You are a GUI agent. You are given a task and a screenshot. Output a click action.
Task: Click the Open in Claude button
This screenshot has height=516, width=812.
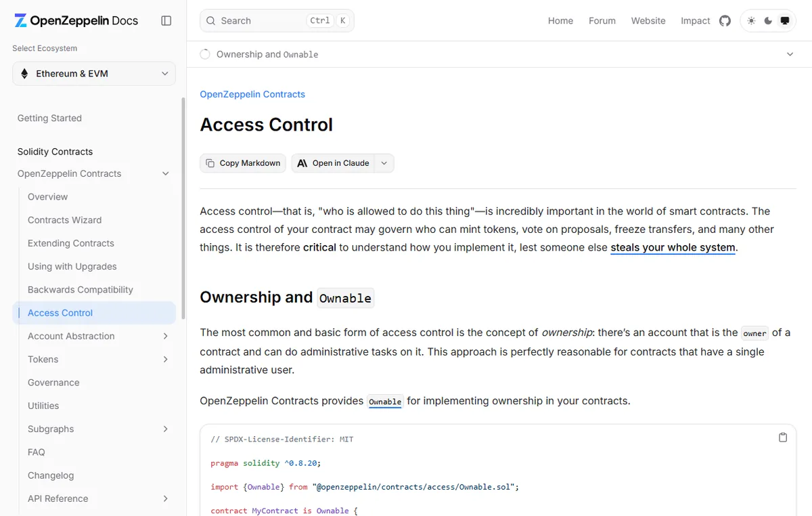click(x=334, y=163)
